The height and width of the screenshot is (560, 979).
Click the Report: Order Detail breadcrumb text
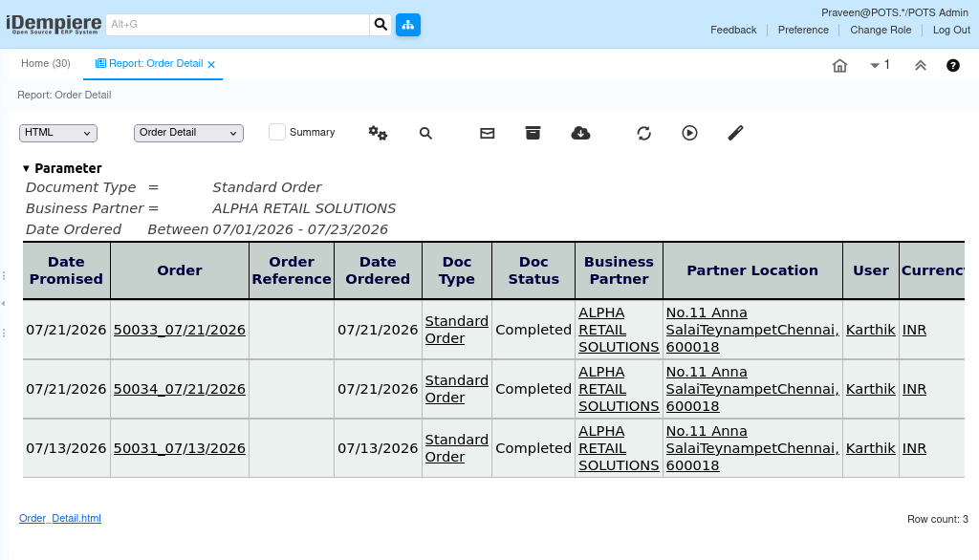click(64, 95)
